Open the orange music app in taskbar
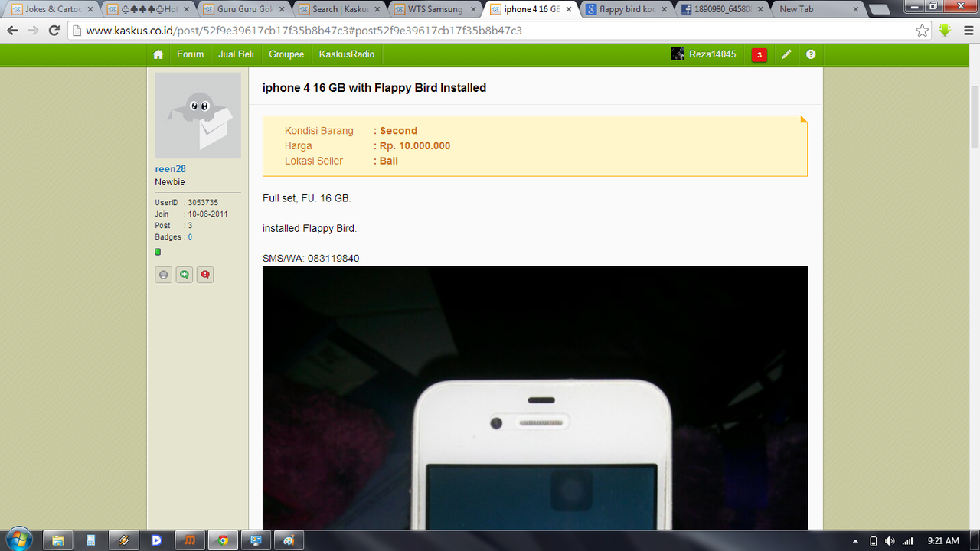Image resolution: width=980 pixels, height=551 pixels. (x=190, y=540)
